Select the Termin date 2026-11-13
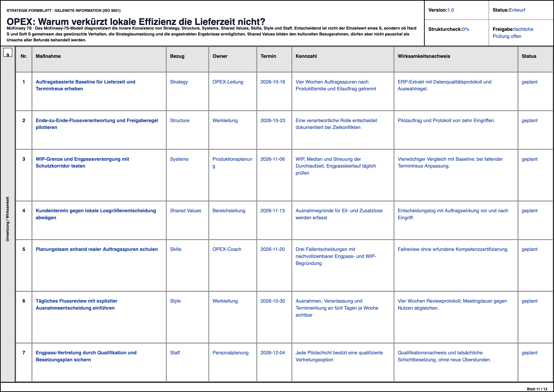The height and width of the screenshot is (392, 554). pyautogui.click(x=273, y=210)
